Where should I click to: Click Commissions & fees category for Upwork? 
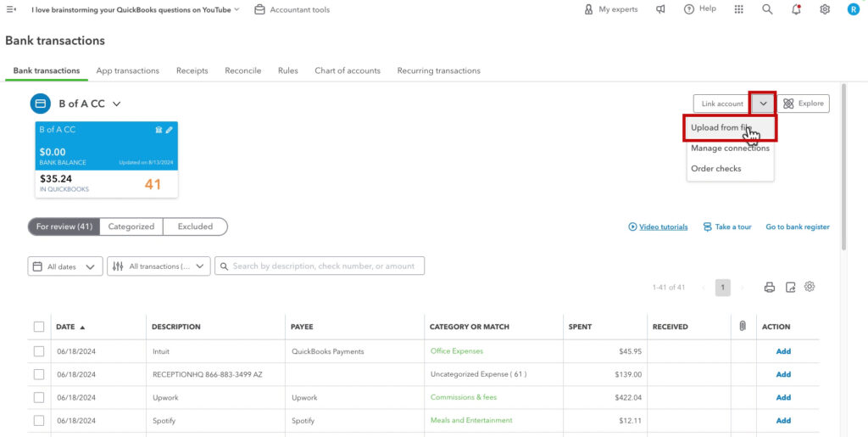click(x=464, y=398)
